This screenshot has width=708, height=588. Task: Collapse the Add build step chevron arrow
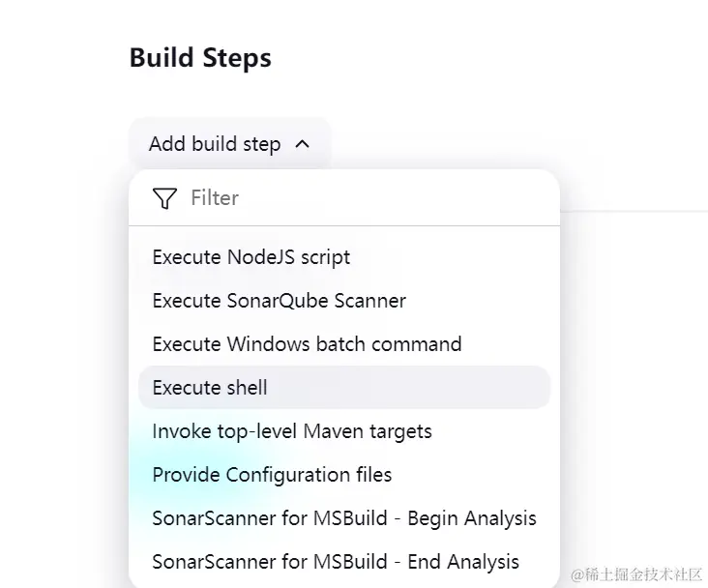(302, 144)
